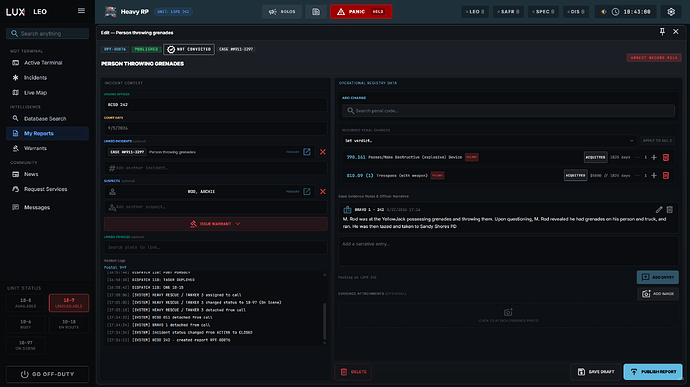Set unit status to 10-7 Unavailable

(69, 303)
